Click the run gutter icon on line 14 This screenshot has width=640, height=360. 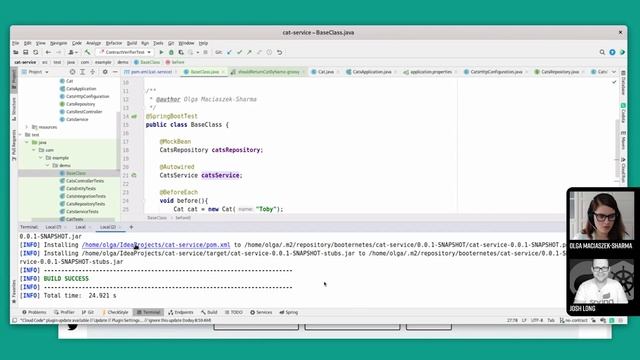click(x=134, y=116)
